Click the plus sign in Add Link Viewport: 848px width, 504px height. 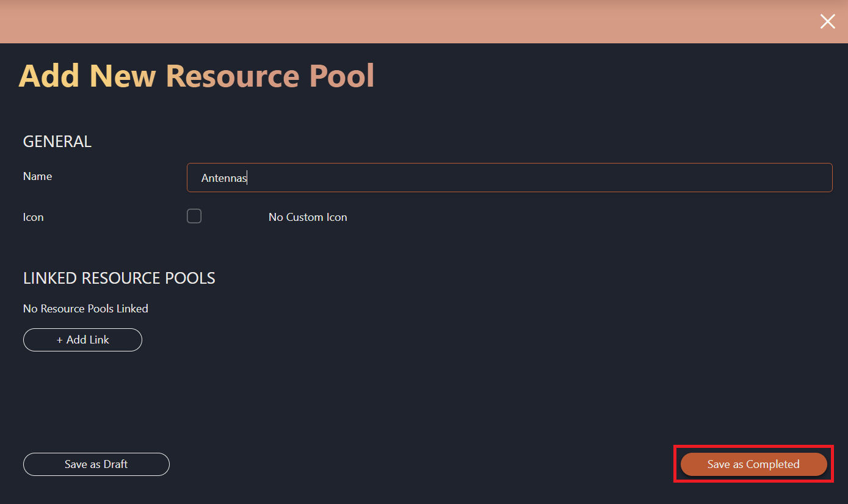pyautogui.click(x=60, y=340)
